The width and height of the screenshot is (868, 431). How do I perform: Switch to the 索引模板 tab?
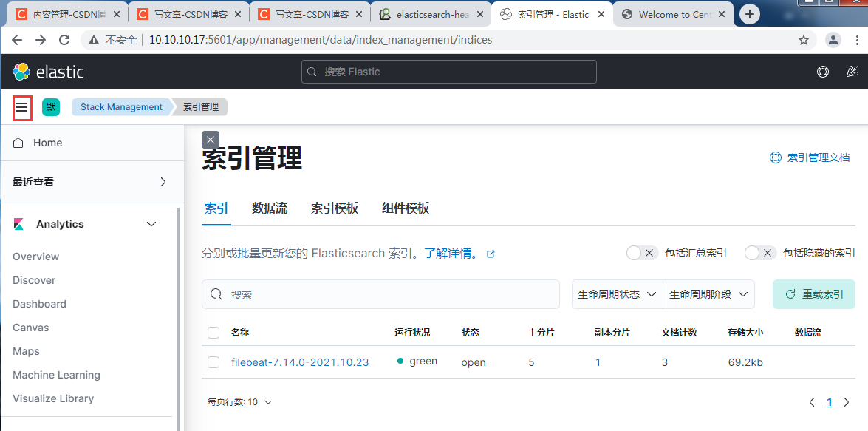335,208
